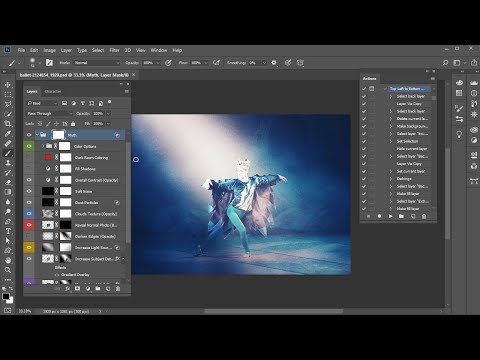Pick the Clone Stamp tool
The width and height of the screenshot is (480, 360).
click(x=8, y=163)
